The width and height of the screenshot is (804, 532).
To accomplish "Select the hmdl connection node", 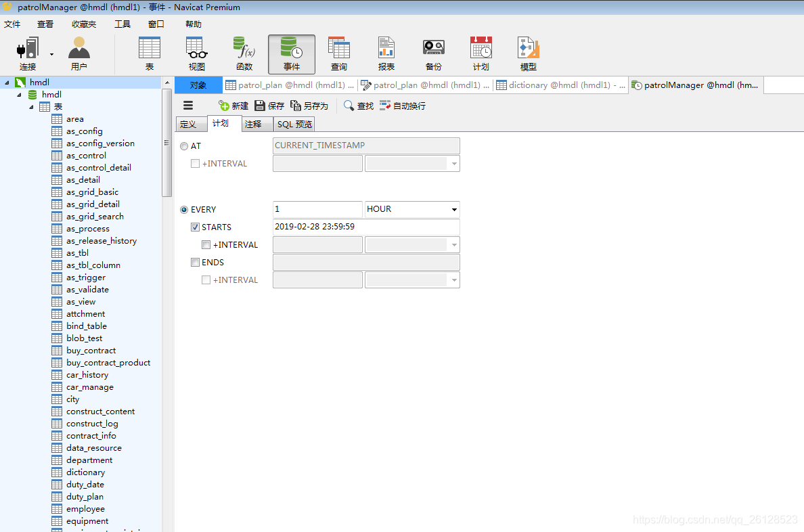I will [39, 82].
